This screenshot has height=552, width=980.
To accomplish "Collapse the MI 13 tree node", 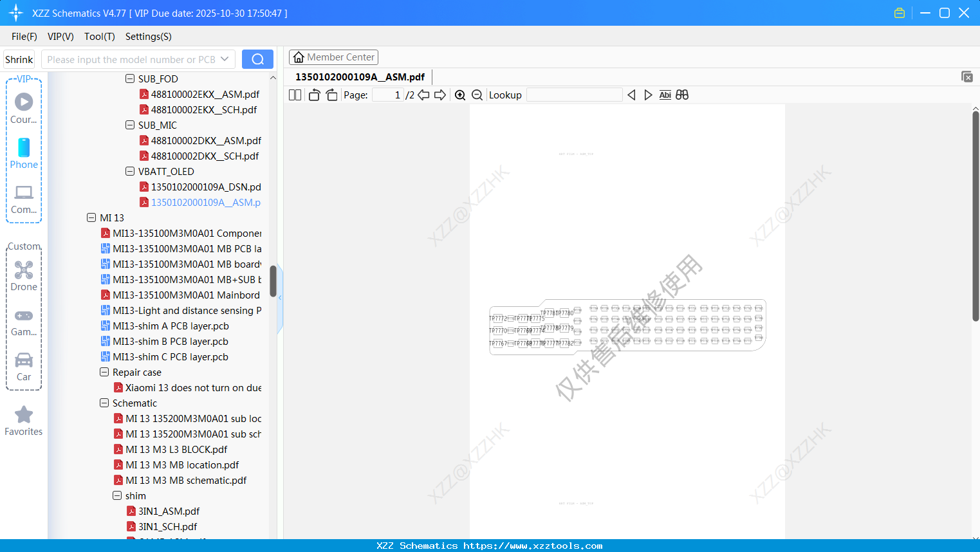I will tap(91, 217).
